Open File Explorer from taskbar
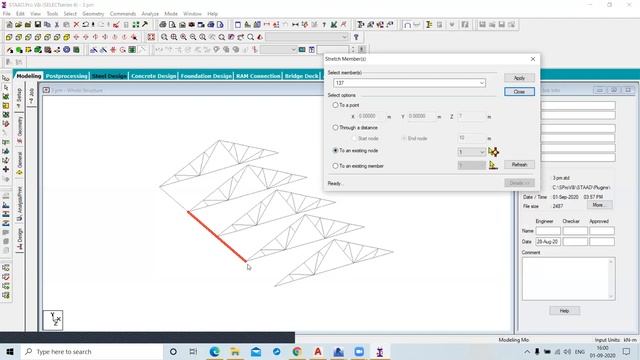 pos(235,351)
